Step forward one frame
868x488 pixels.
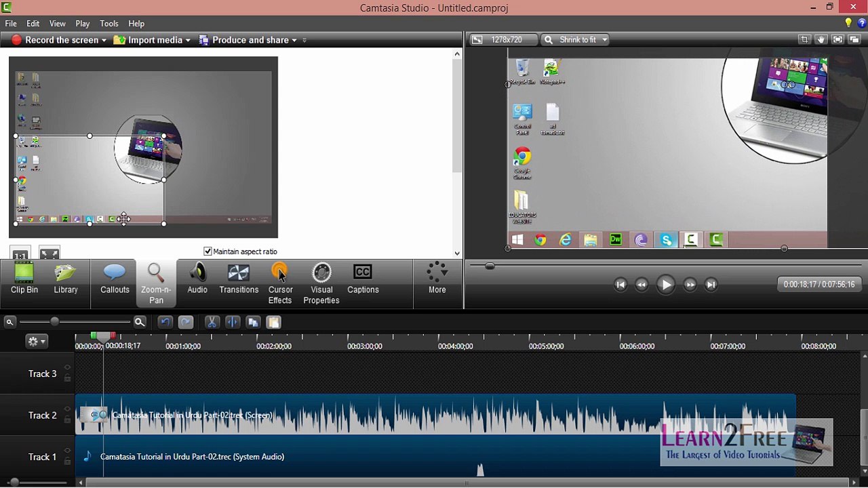tap(690, 285)
